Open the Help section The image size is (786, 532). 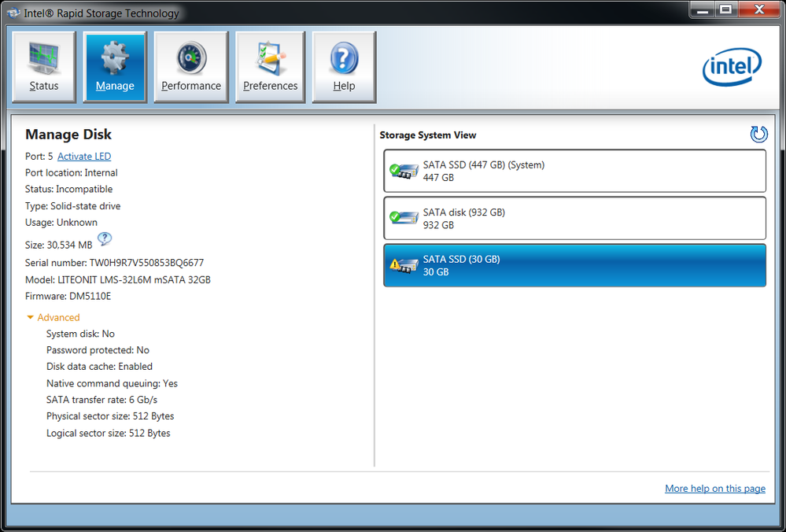[344, 67]
